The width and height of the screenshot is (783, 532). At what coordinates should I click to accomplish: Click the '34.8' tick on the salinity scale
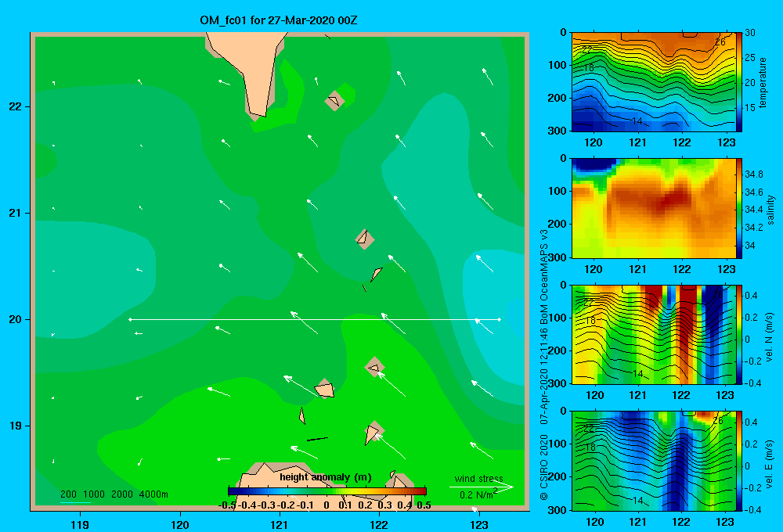pos(753,174)
